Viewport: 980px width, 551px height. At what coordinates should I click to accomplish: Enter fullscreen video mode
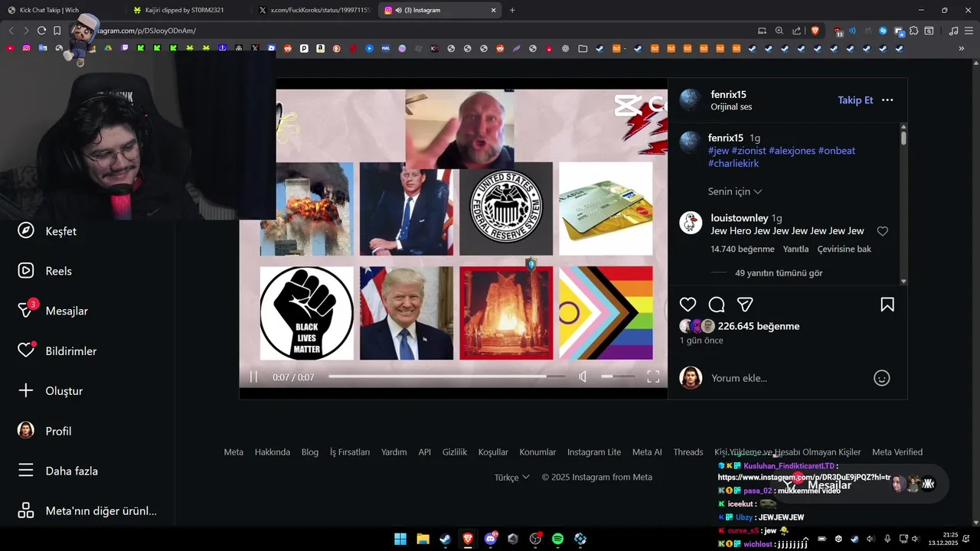pyautogui.click(x=653, y=377)
